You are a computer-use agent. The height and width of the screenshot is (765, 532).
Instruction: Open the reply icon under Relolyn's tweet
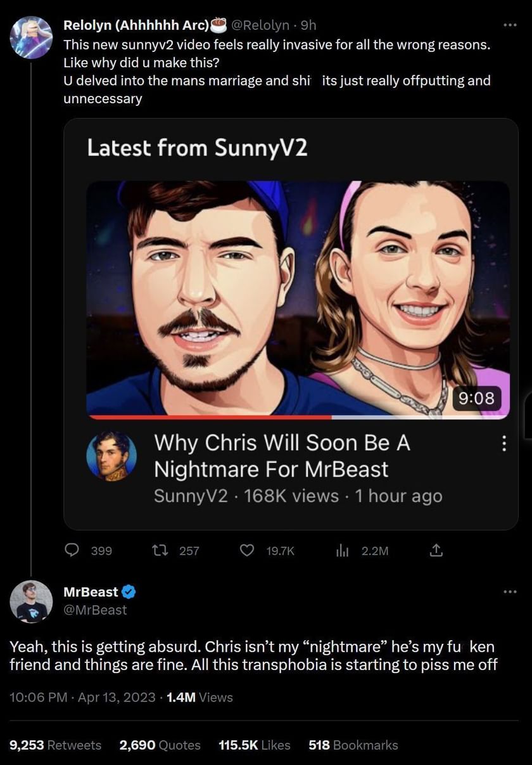point(72,551)
